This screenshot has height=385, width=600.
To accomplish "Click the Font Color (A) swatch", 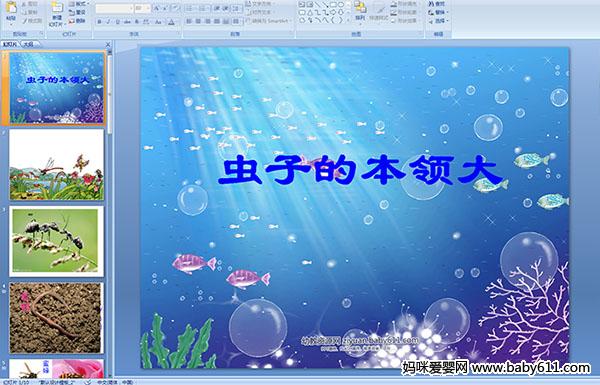I will tap(171, 22).
